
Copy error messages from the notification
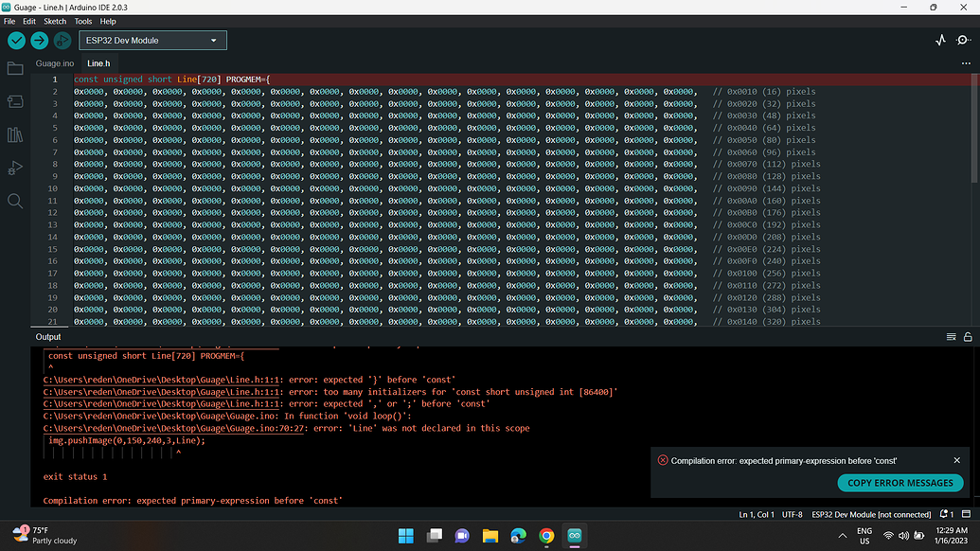pos(900,482)
